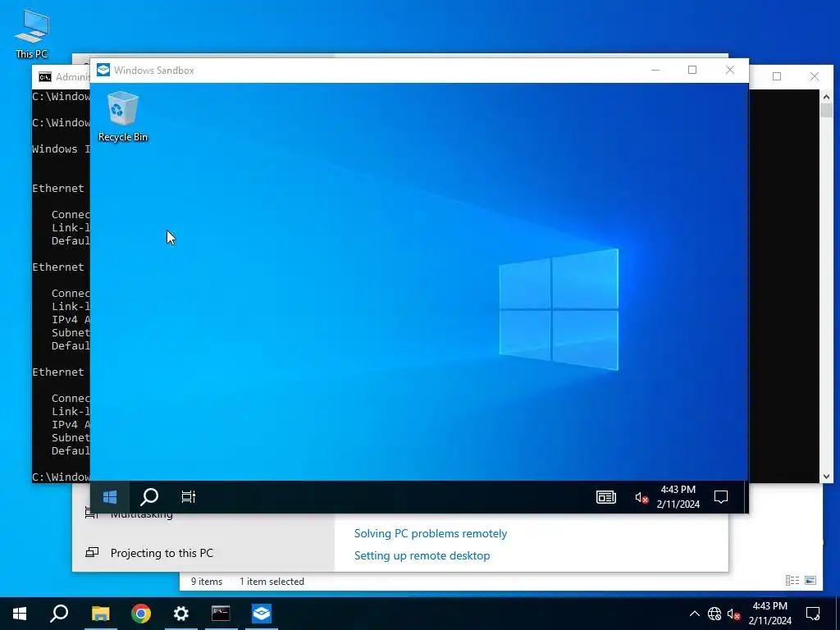
Task: Click '9 items' in Explorer status bar
Action: [x=206, y=582]
